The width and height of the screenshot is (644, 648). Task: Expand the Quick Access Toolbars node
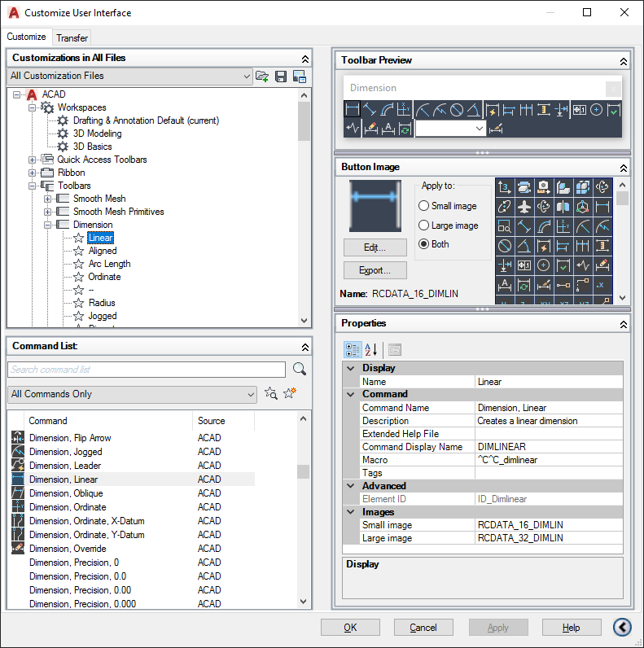tap(32, 160)
